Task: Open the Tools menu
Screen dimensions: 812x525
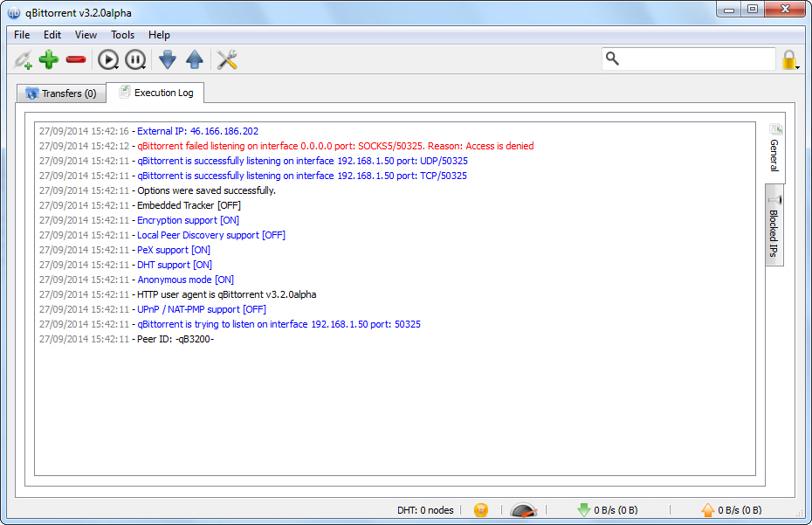Action: click(123, 35)
